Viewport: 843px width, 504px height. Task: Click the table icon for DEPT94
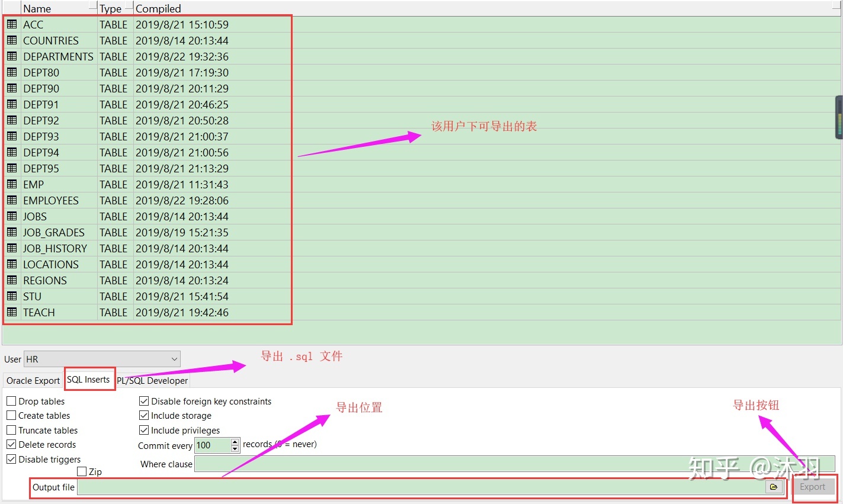pyautogui.click(x=12, y=152)
